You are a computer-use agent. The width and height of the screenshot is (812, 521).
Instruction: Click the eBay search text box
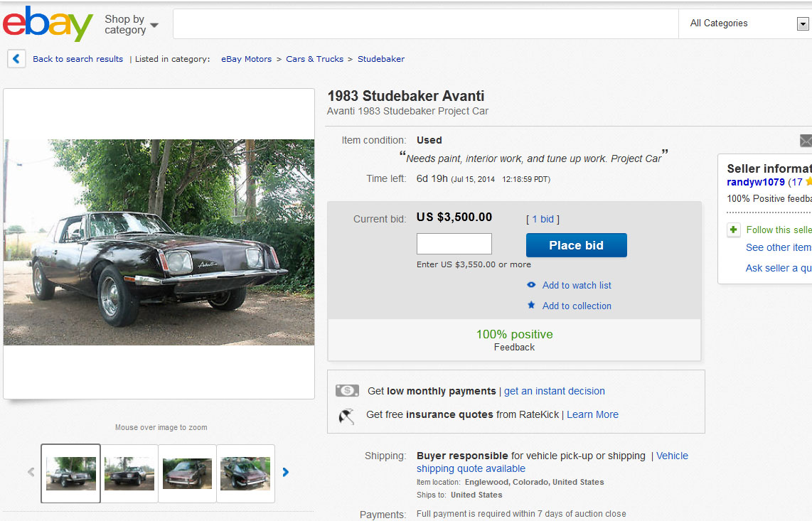(x=425, y=23)
